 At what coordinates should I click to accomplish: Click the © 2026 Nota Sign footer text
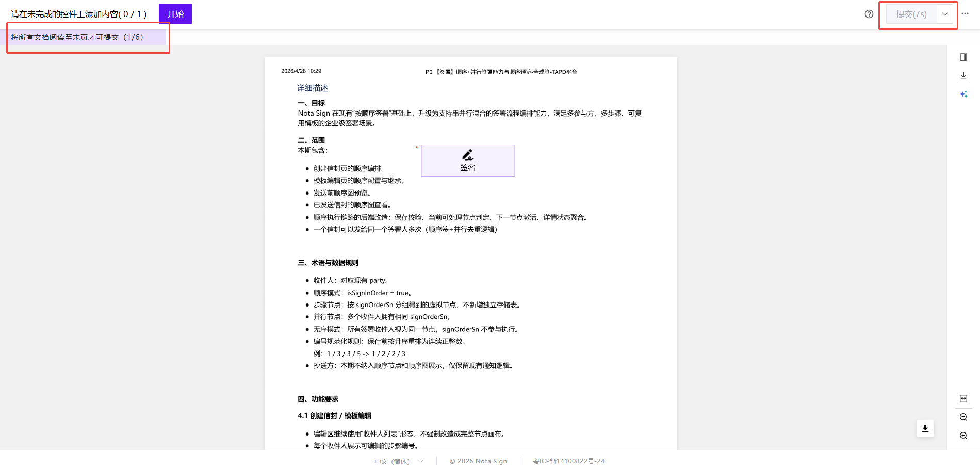pyautogui.click(x=478, y=461)
